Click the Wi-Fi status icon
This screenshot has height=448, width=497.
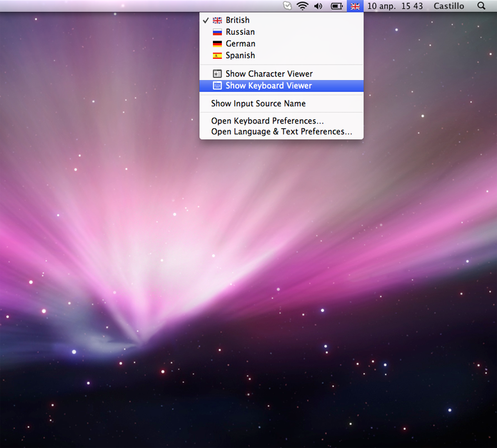click(x=302, y=6)
